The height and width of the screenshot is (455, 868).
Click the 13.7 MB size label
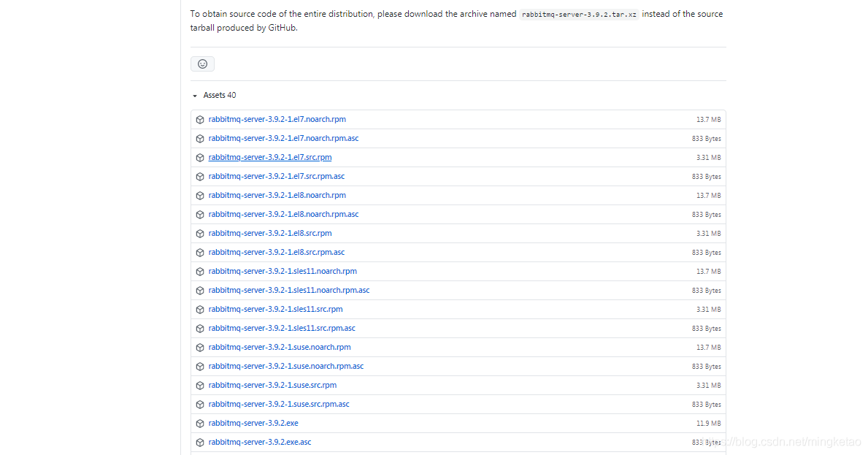pyautogui.click(x=707, y=119)
